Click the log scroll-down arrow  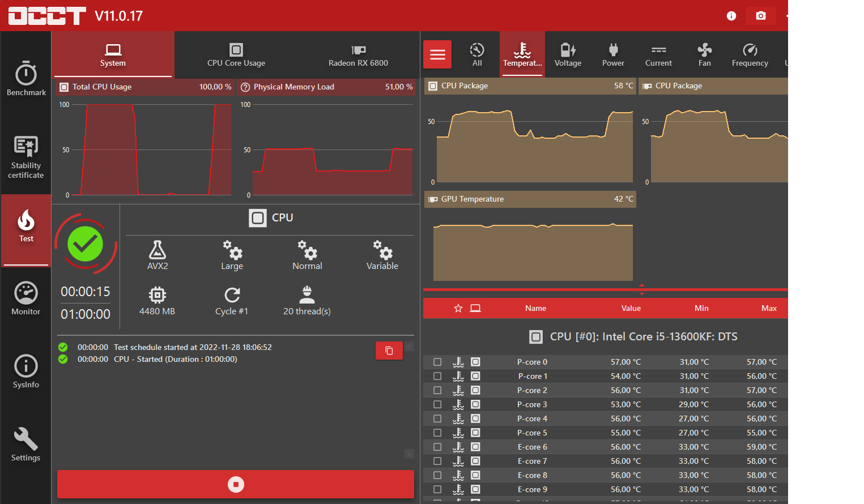409,454
